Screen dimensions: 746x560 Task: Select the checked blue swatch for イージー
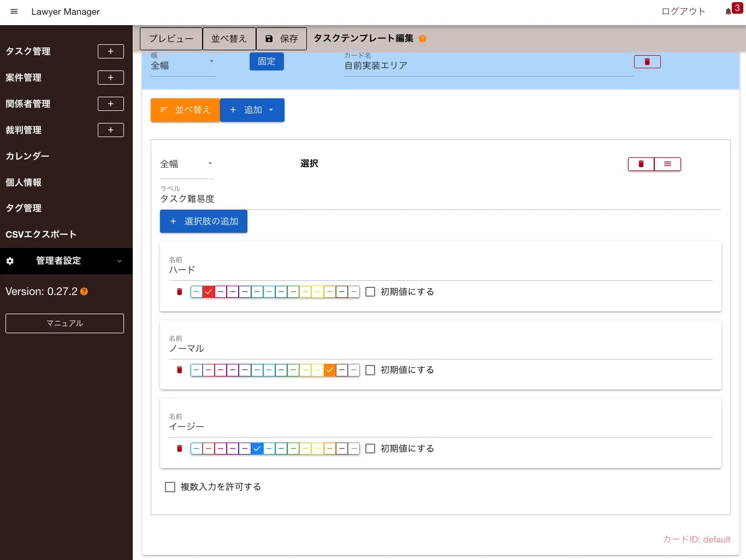(257, 449)
